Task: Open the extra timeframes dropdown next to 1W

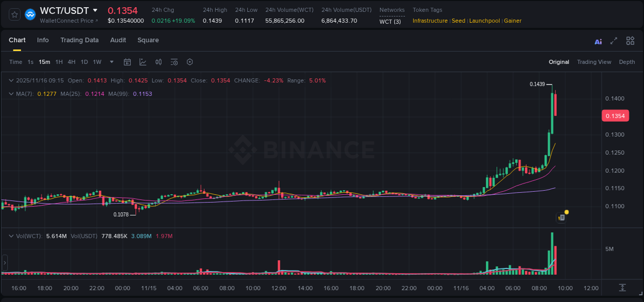Action: click(x=111, y=62)
